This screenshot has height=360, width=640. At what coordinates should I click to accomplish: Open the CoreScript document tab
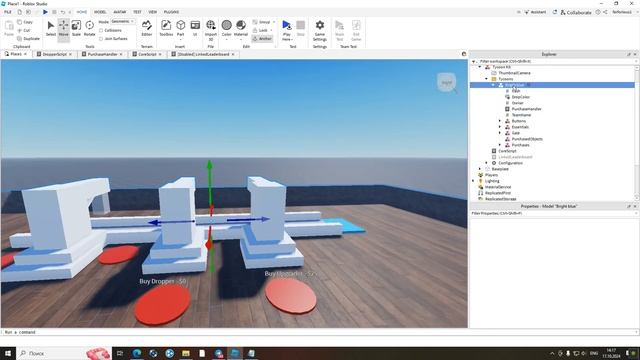pyautogui.click(x=147, y=54)
